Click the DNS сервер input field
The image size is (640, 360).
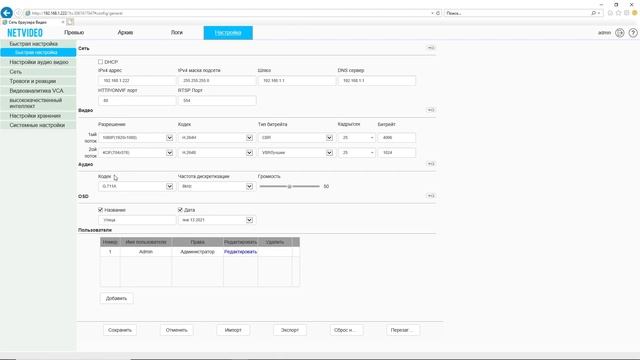point(377,81)
